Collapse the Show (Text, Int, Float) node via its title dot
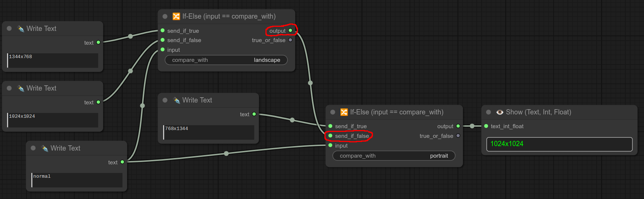This screenshot has height=199, width=644. click(x=488, y=112)
